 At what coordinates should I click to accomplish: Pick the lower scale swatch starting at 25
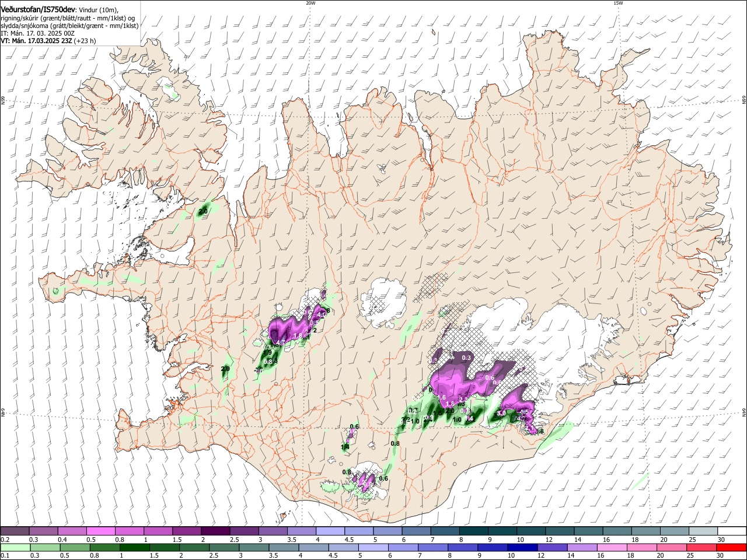click(701, 547)
